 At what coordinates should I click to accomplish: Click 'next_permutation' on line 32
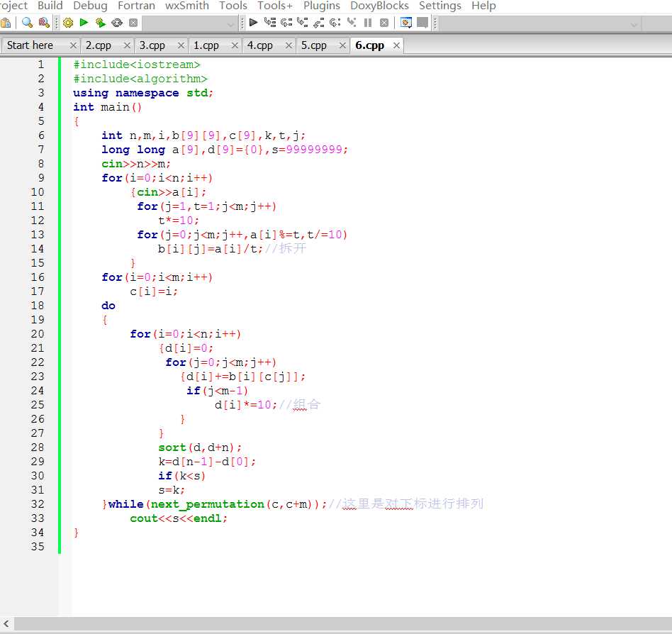pyautogui.click(x=208, y=504)
